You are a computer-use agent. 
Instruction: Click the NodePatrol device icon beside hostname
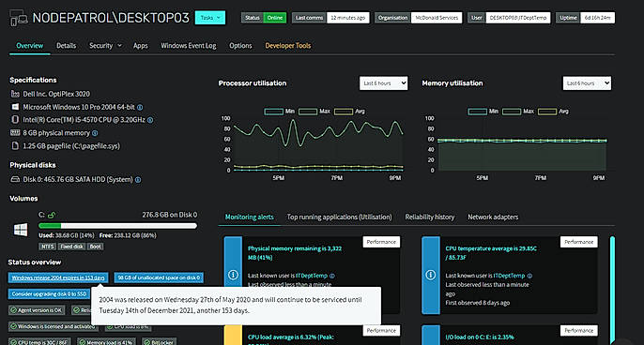[x=18, y=18]
